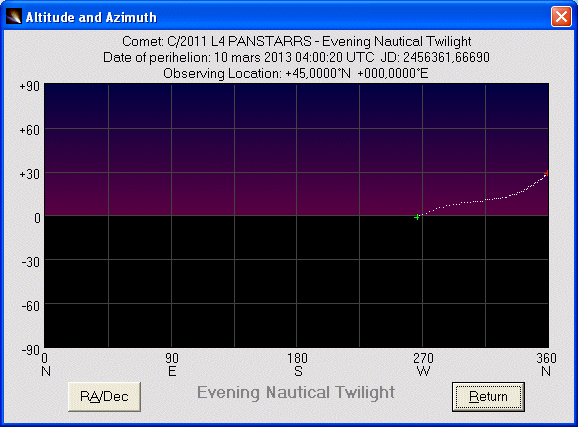This screenshot has width=578, height=427.
Task: Click the 180 S azimuth axis label
Action: click(x=297, y=364)
